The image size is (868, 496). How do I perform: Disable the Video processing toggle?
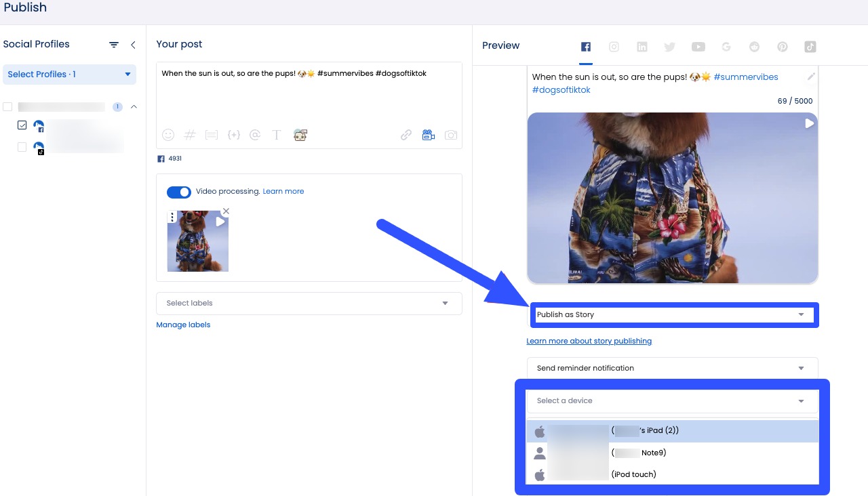[x=179, y=192]
